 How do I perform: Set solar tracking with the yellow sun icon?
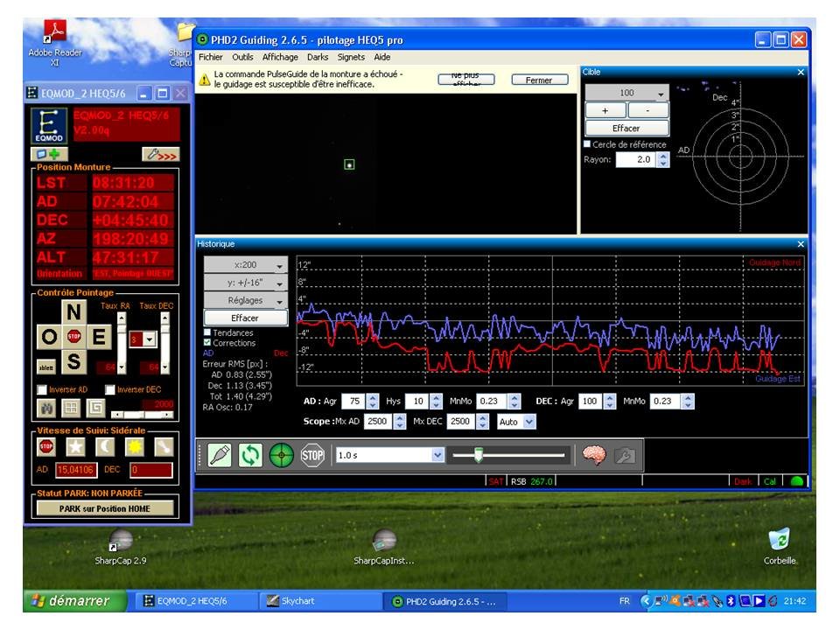coord(134,446)
